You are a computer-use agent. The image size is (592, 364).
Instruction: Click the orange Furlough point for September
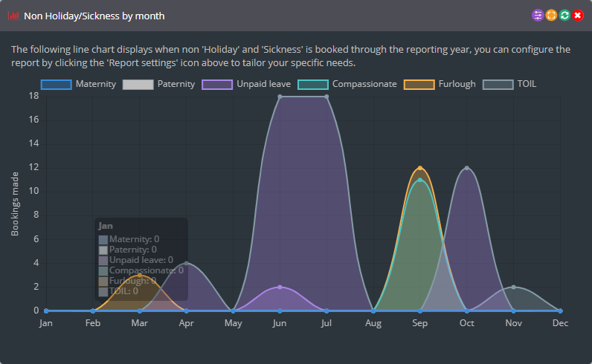(x=420, y=168)
